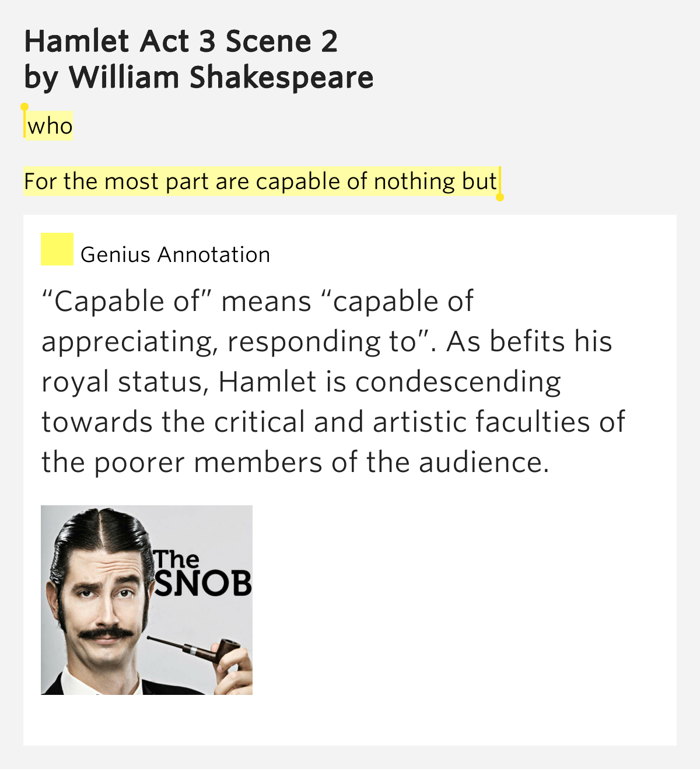This screenshot has height=769, width=700.
Task: Click the highlighted word "who"
Action: [50, 126]
